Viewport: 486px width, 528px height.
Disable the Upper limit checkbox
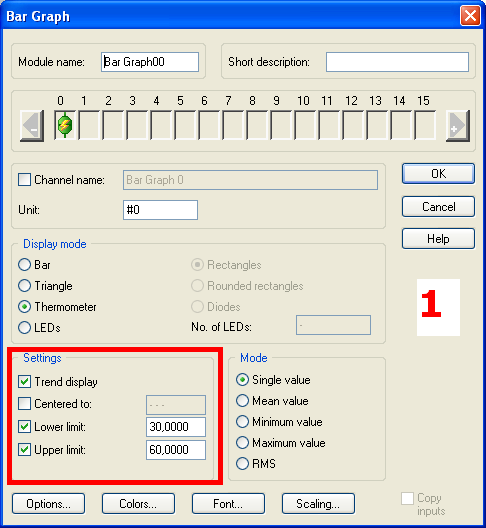coord(25,450)
